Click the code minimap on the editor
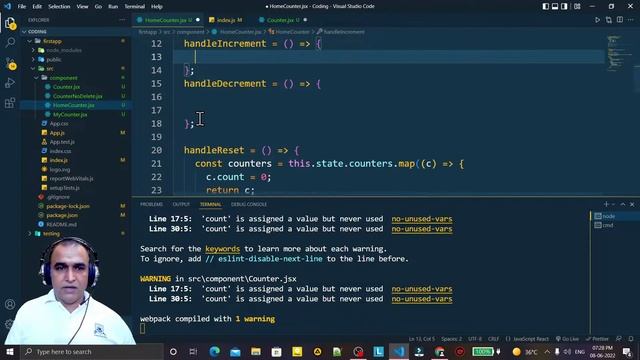 coord(618,53)
